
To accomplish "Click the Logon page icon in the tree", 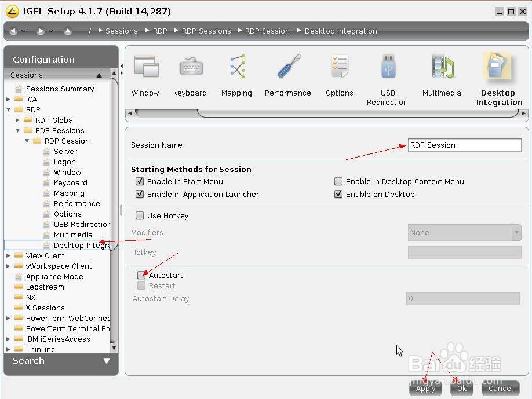I will (x=46, y=162).
